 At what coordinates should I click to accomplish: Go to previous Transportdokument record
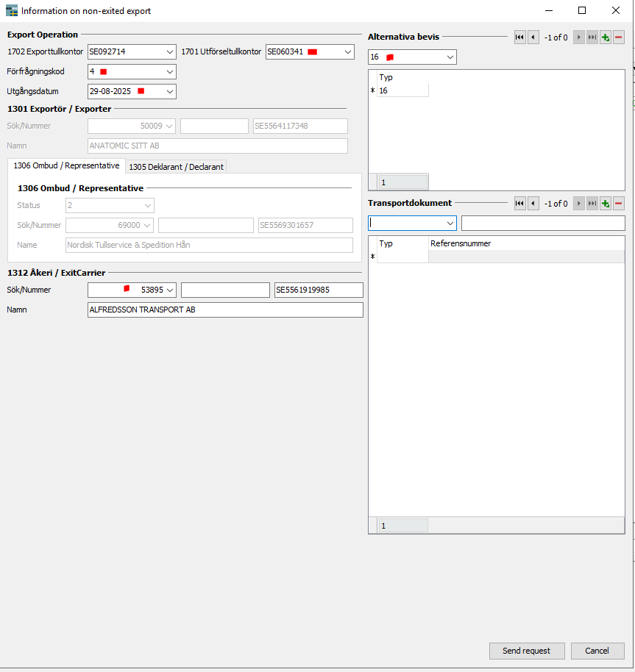click(x=533, y=204)
